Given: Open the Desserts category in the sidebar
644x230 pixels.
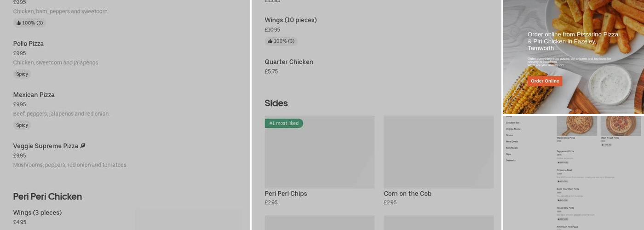Looking at the screenshot, I should pos(511,161).
